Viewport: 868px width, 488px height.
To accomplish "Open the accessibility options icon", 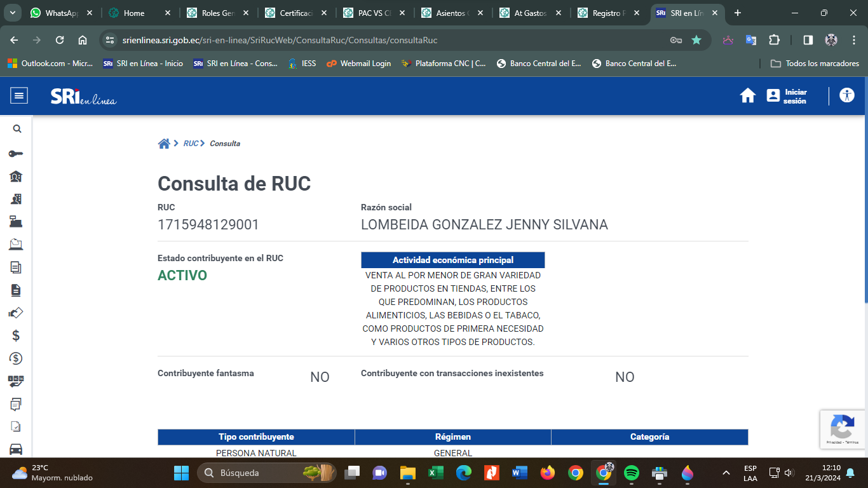I will point(846,96).
